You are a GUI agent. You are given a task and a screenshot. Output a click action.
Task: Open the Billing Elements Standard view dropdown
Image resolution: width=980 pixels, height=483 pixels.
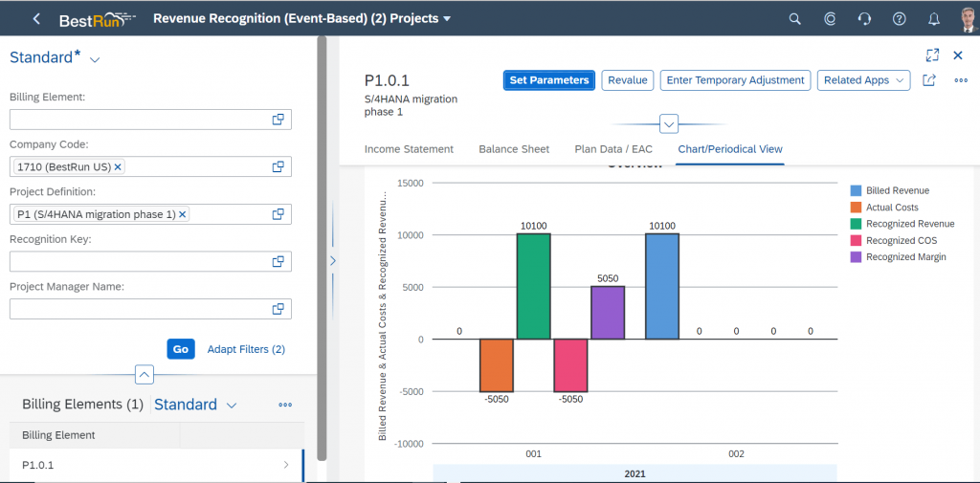[x=232, y=406]
